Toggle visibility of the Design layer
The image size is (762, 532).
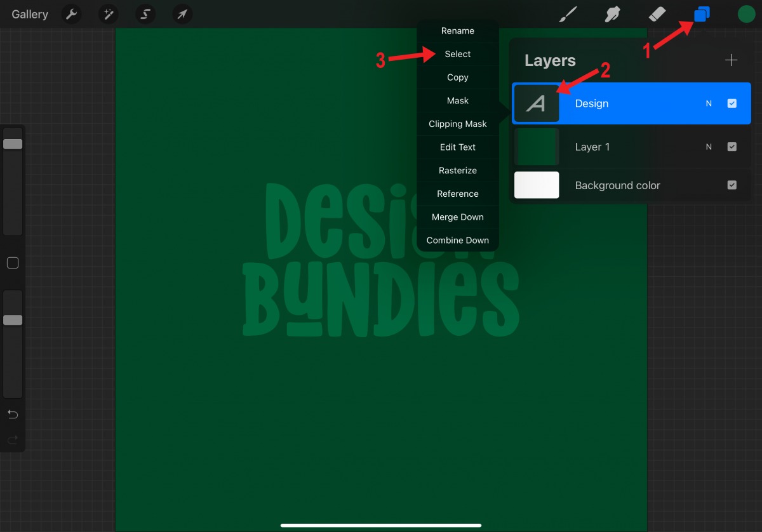coord(732,103)
